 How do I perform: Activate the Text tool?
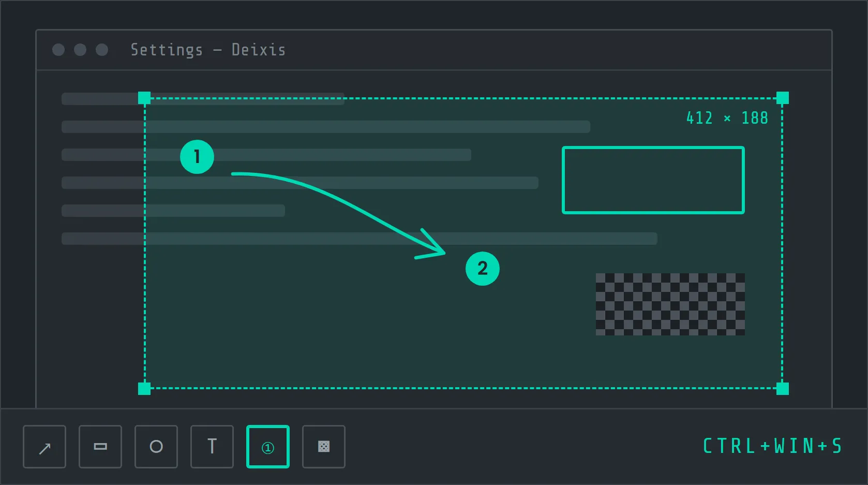click(212, 447)
